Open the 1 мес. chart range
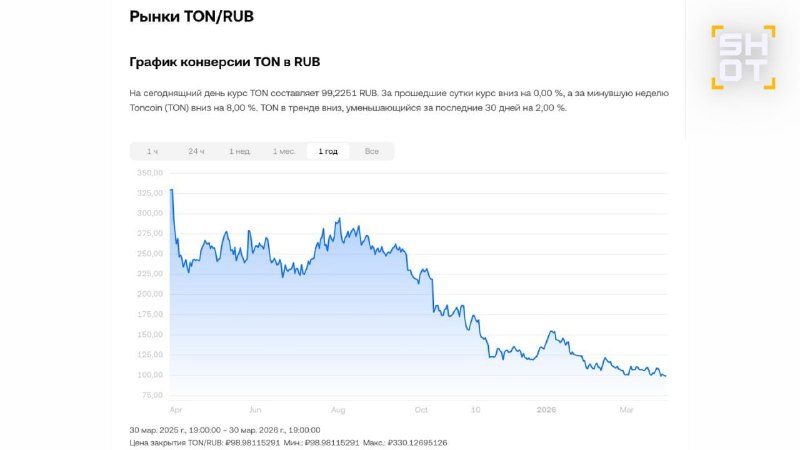Viewport: 800px width, 450px height. 284,151
